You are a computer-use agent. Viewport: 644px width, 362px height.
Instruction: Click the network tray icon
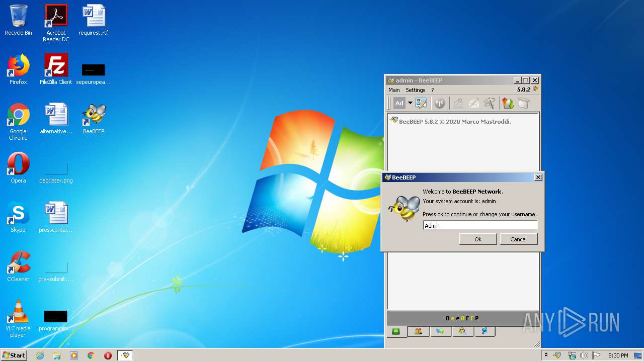pyautogui.click(x=572, y=355)
